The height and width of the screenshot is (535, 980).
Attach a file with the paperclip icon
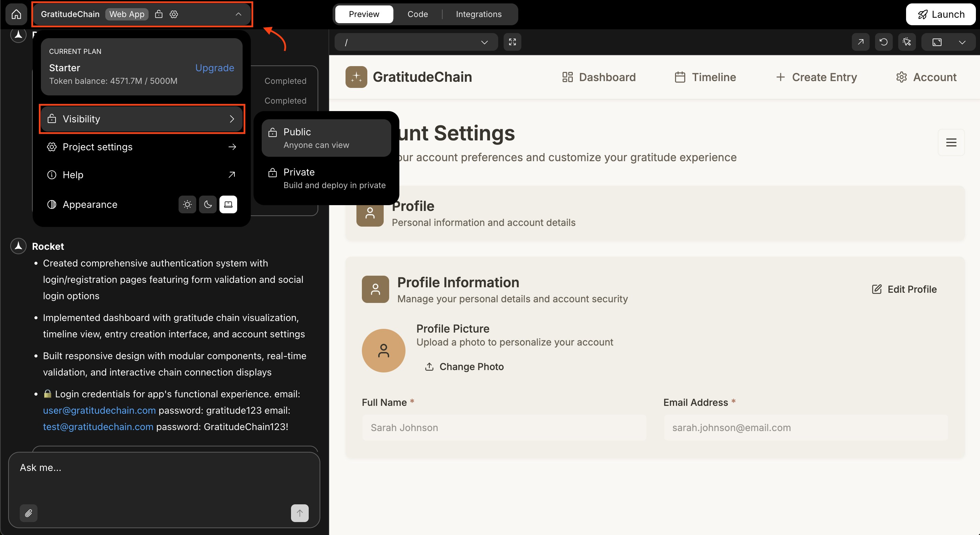(x=29, y=513)
